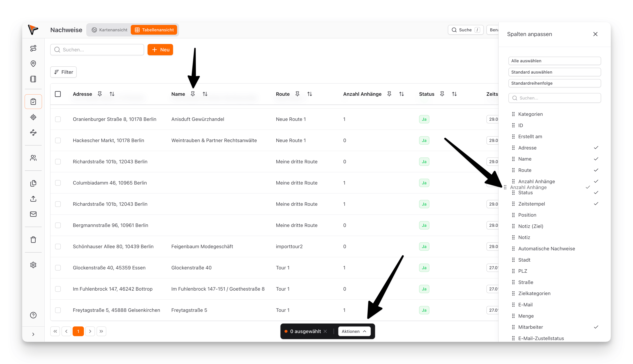Toggle the select-all header checkbox

tap(58, 94)
